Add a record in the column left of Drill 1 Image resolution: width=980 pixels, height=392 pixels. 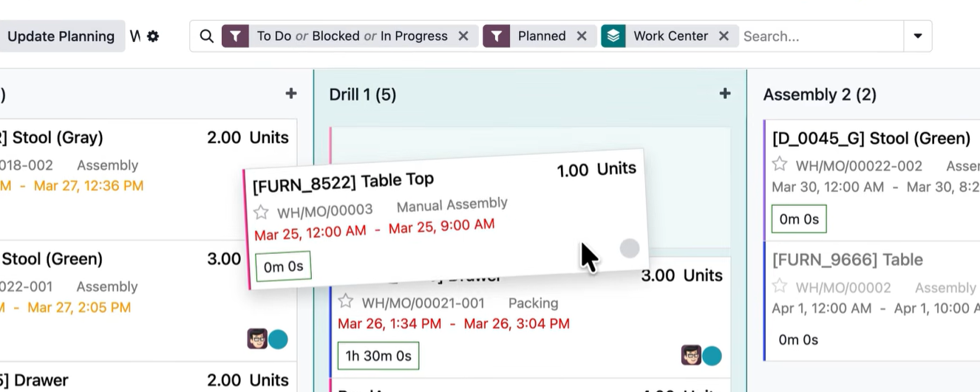291,94
